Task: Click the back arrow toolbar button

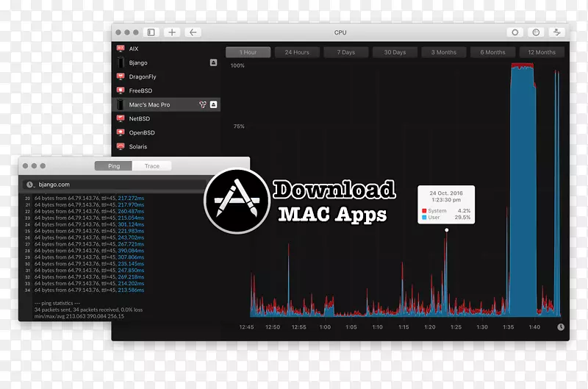Action: pos(193,32)
